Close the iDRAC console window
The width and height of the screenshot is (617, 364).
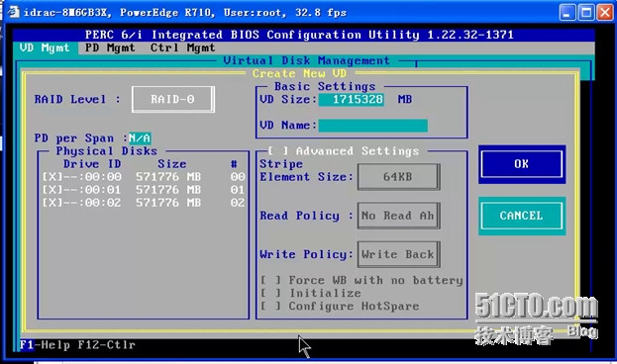605,12
